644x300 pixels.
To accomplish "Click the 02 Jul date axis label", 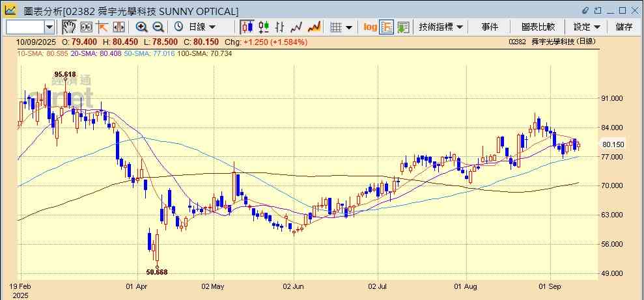I will click(x=378, y=286).
